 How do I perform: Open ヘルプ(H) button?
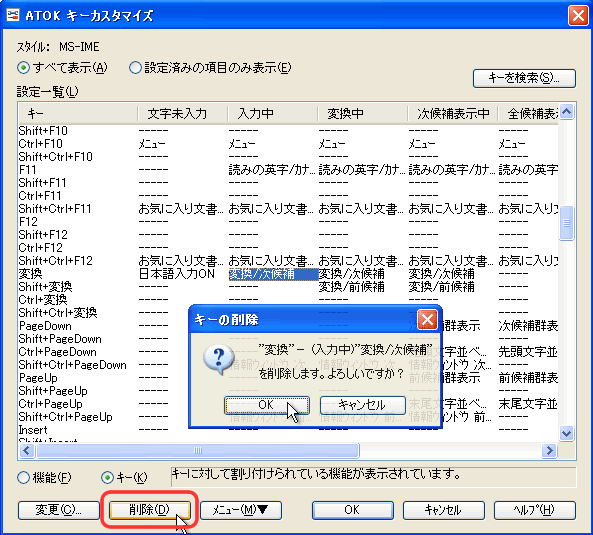[535, 510]
